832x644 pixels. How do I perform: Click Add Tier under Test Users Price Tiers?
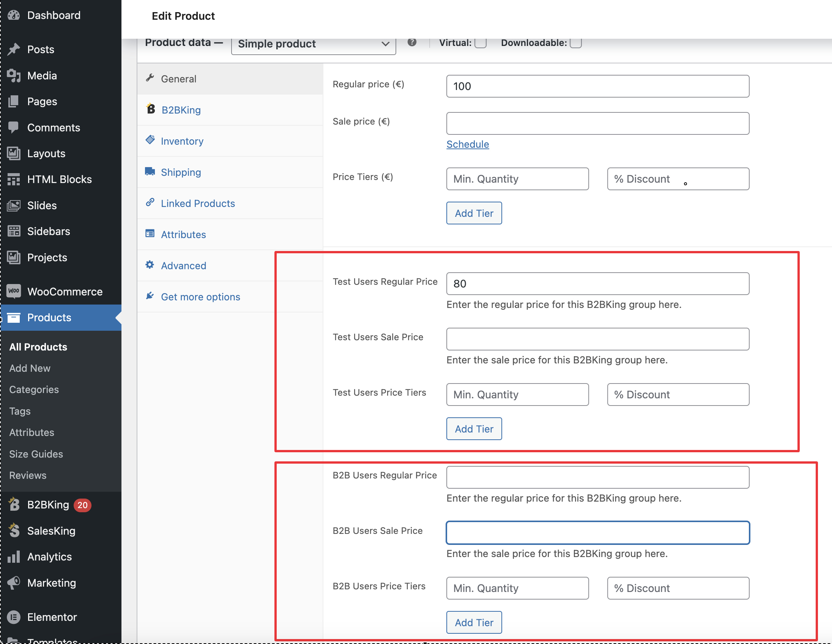click(x=474, y=429)
